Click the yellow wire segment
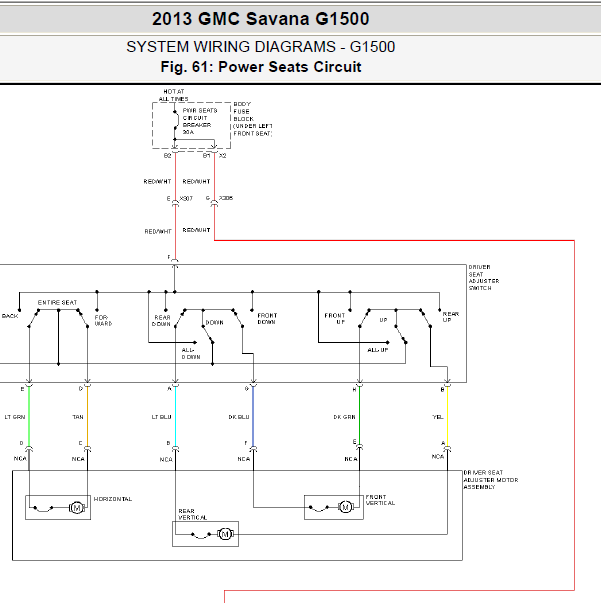Image resolution: width=601 pixels, height=603 pixels. pos(448,417)
